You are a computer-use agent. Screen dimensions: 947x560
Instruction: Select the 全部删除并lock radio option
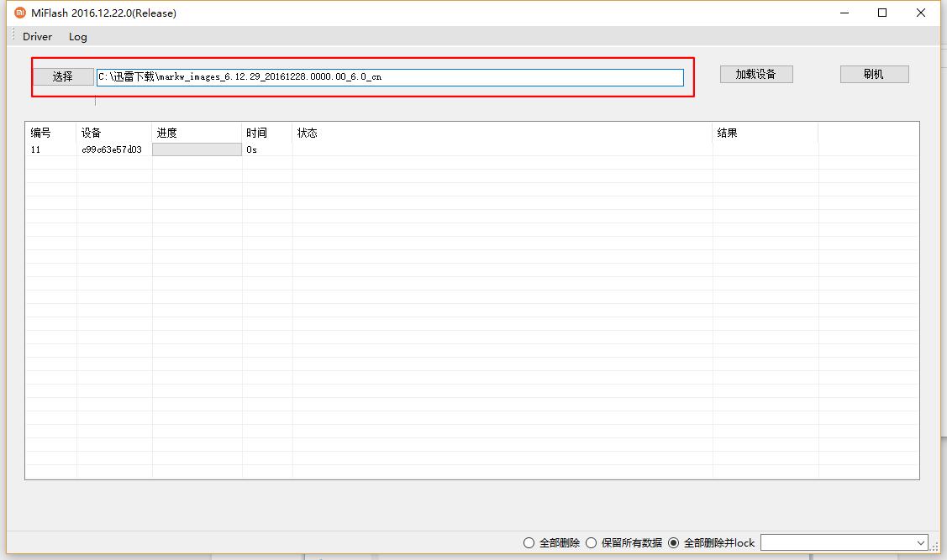pyautogui.click(x=673, y=542)
